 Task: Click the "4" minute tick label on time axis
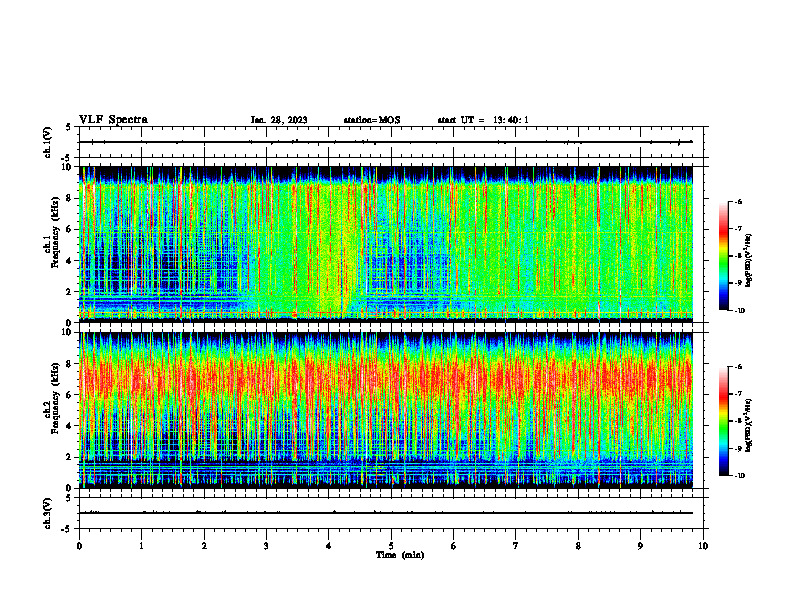[329, 546]
